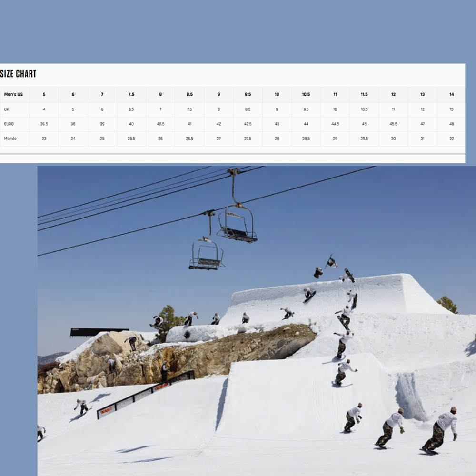This screenshot has height=476, width=476.
Task: Select the Men's US row label
Action: (13, 94)
